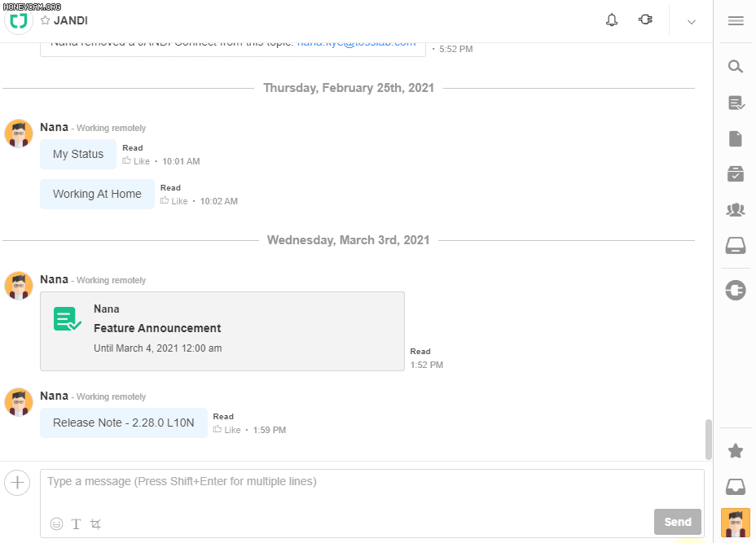
Task: Click the "1:59 PM" timestamp
Action: click(x=270, y=431)
